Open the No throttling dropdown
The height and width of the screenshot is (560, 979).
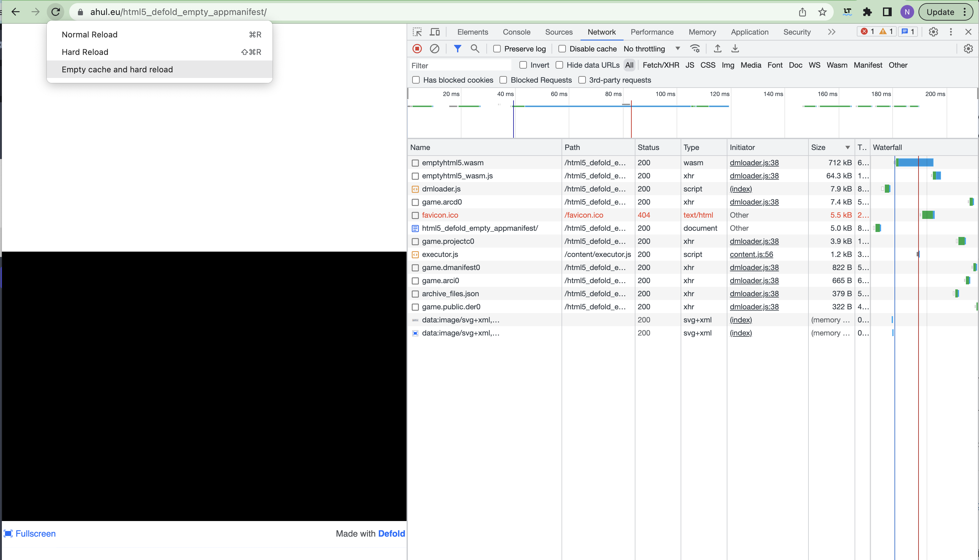(652, 49)
